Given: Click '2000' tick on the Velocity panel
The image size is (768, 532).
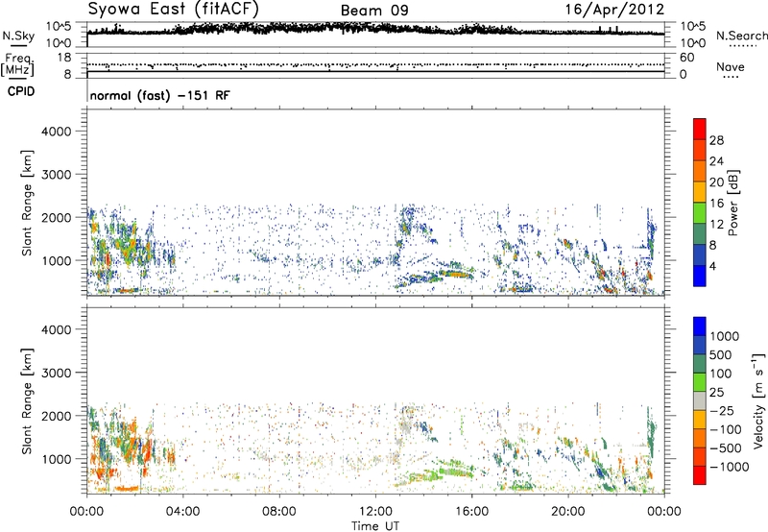Looking at the screenshot, I should (56, 416).
